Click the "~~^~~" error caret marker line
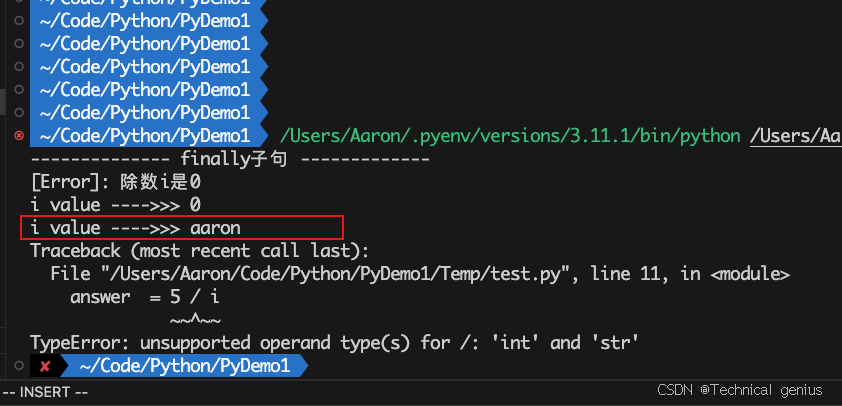Screen dimensions: 842x406 click(x=195, y=320)
